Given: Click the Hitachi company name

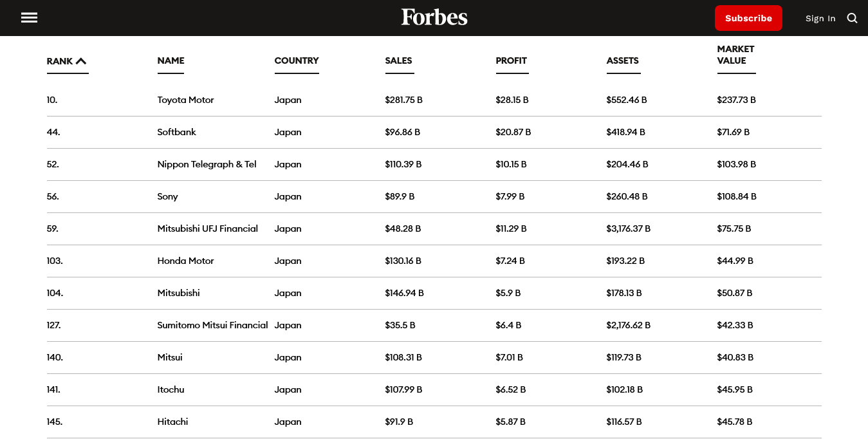Looking at the screenshot, I should [x=172, y=422].
